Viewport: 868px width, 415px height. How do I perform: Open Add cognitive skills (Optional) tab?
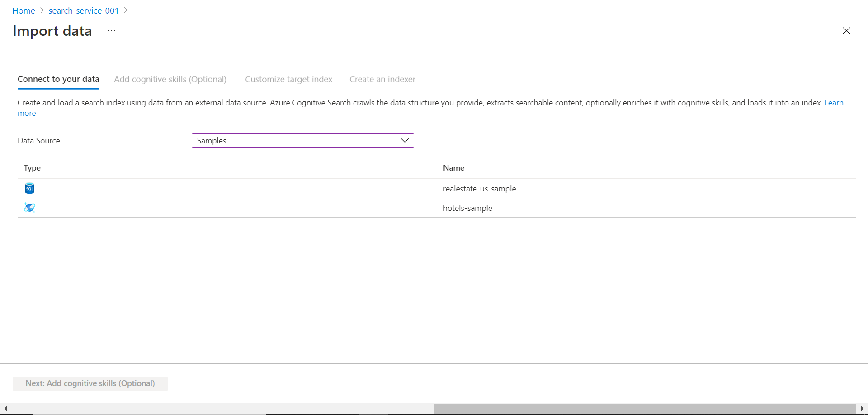coord(170,79)
